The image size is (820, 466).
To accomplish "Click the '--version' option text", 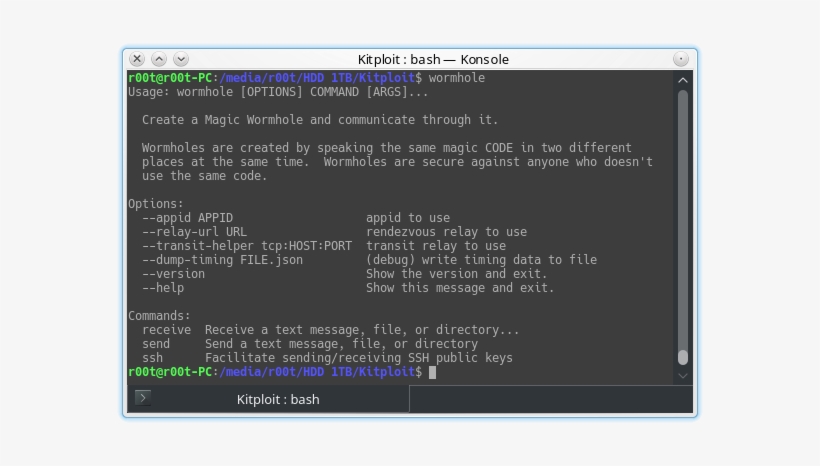I will [173, 274].
